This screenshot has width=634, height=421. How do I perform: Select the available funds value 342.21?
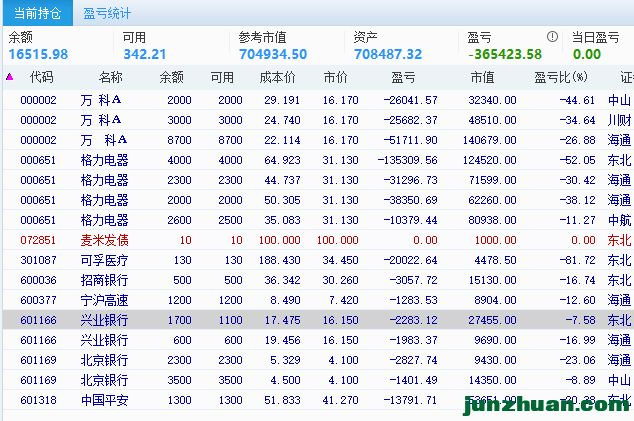(x=145, y=54)
